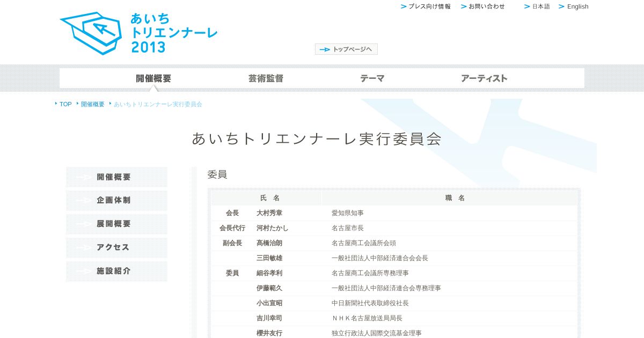Click page heading あいちトリエンナーレ実行委員会
The height and width of the screenshot is (338, 644).
317,139
